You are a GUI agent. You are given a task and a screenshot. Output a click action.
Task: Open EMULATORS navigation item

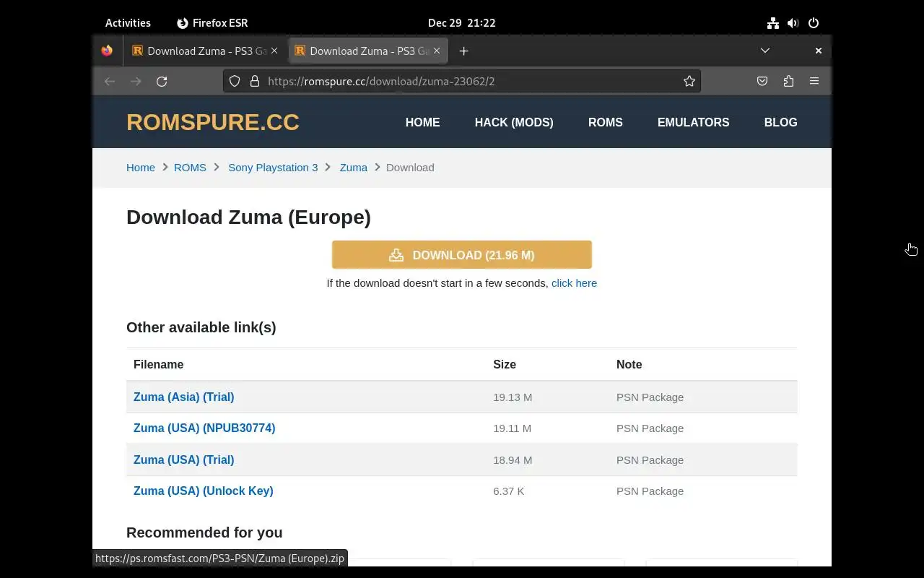tap(693, 122)
